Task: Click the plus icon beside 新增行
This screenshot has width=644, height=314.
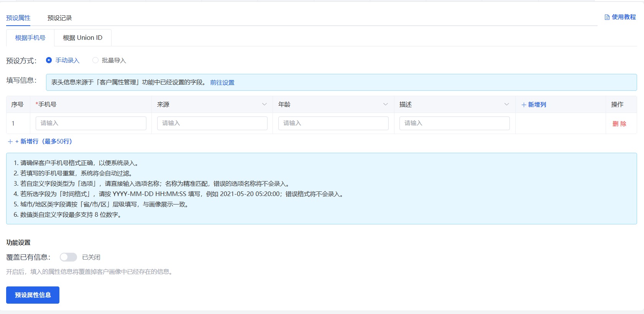Action: pyautogui.click(x=10, y=142)
